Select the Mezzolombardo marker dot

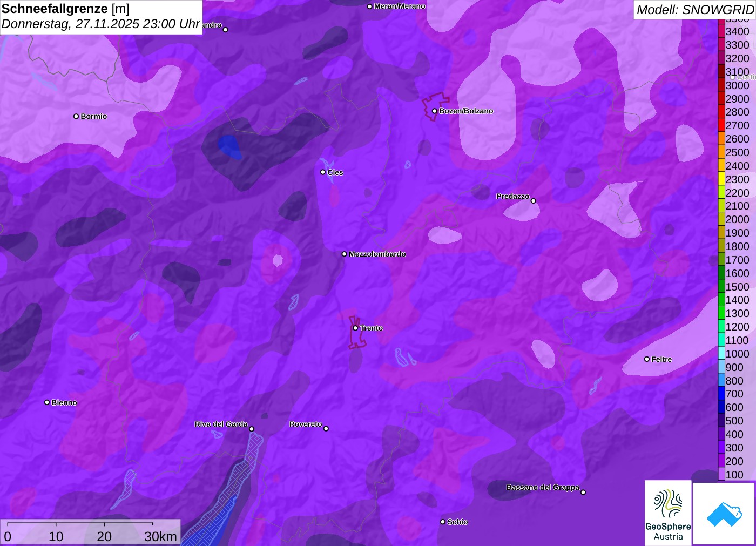pyautogui.click(x=344, y=254)
